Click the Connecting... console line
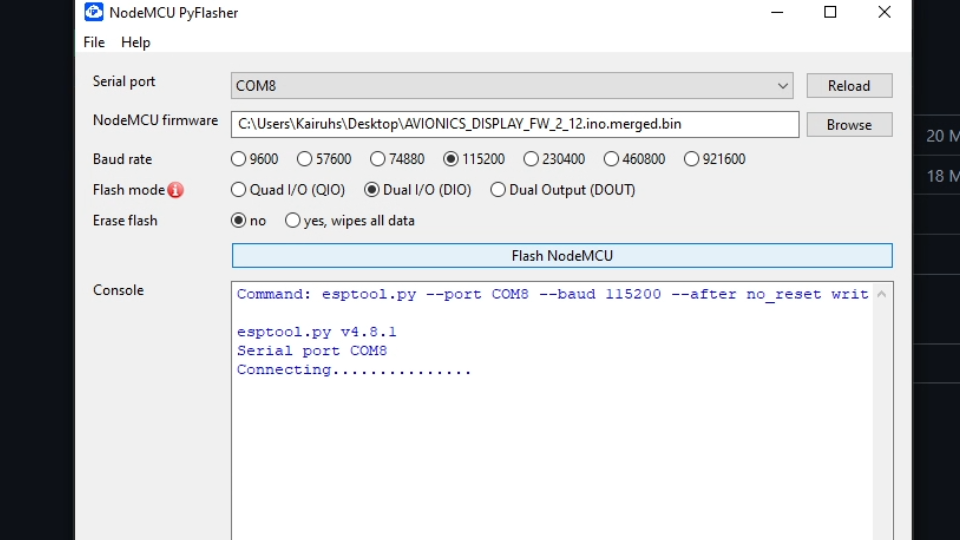960x540 pixels. point(354,370)
